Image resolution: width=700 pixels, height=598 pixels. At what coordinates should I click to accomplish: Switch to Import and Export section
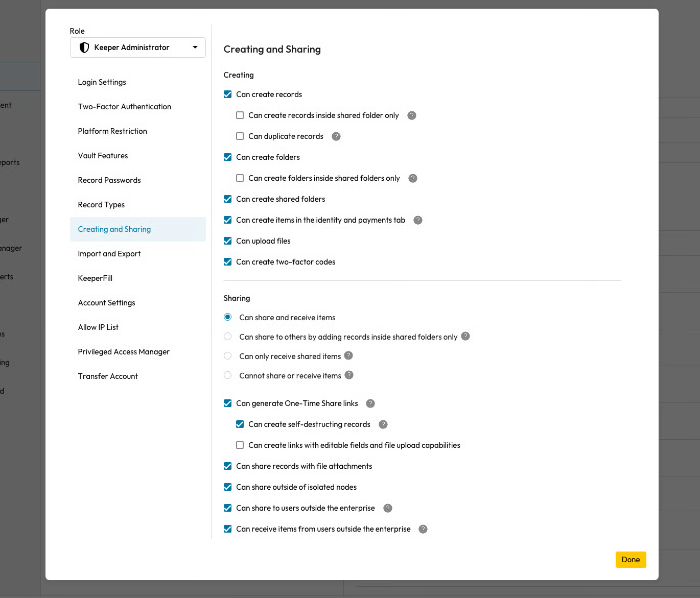[x=109, y=254]
